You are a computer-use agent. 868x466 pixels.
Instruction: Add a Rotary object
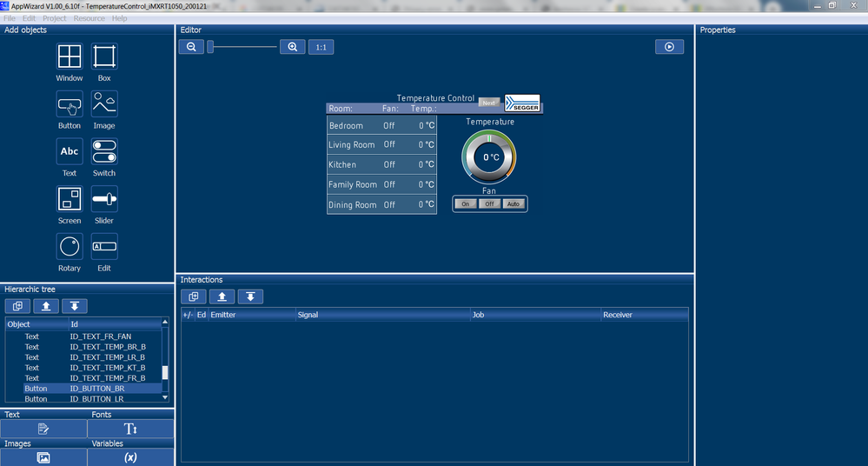70,247
